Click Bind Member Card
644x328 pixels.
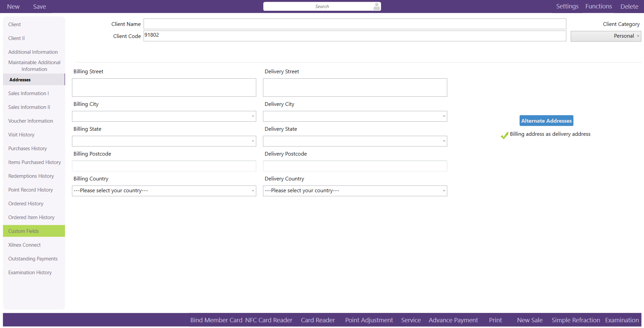(x=216, y=320)
